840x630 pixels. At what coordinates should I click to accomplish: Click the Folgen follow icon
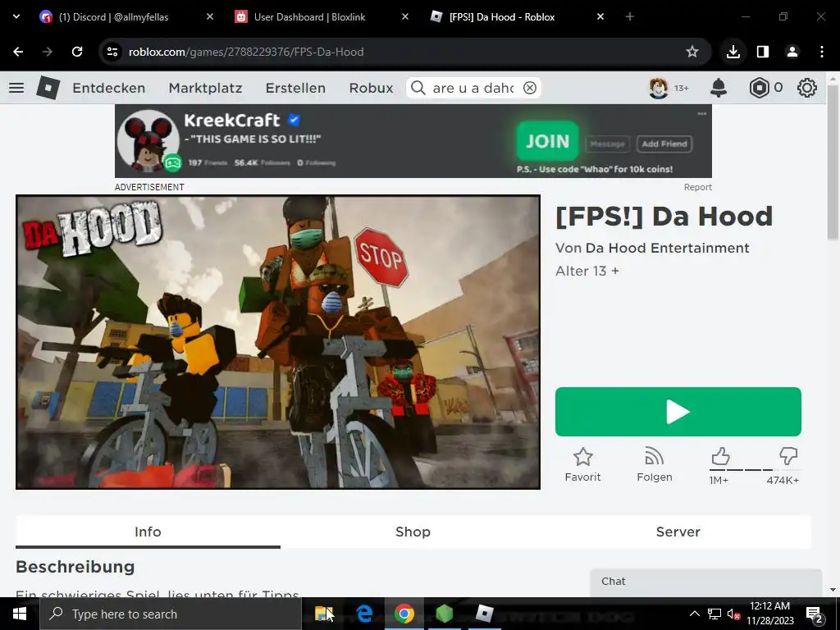coord(654,456)
